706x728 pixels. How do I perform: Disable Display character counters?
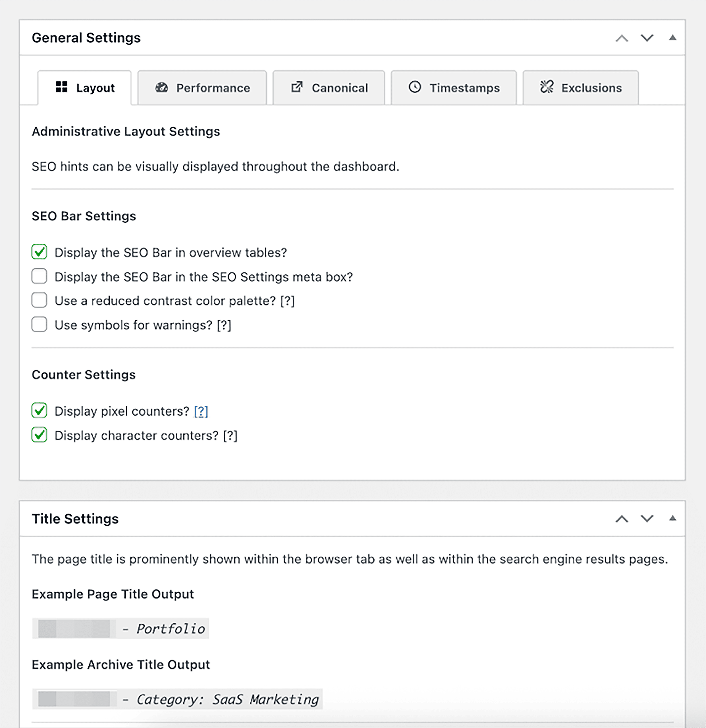point(39,435)
